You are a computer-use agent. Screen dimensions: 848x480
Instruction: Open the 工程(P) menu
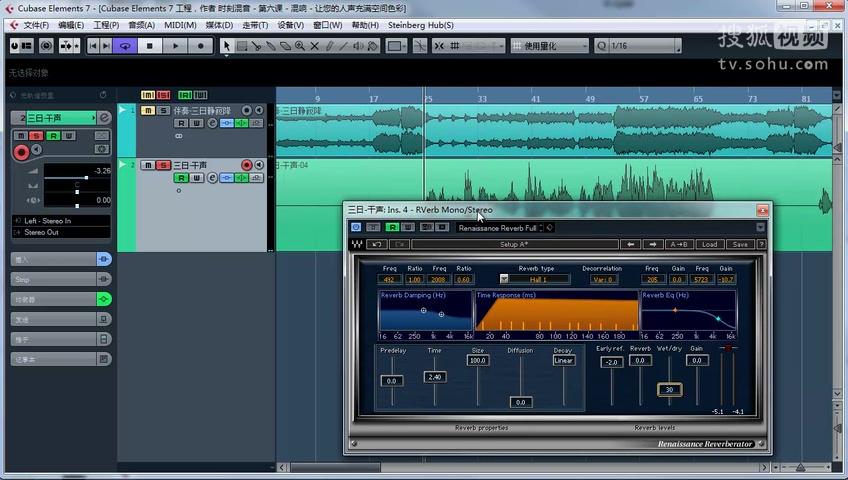(106, 25)
